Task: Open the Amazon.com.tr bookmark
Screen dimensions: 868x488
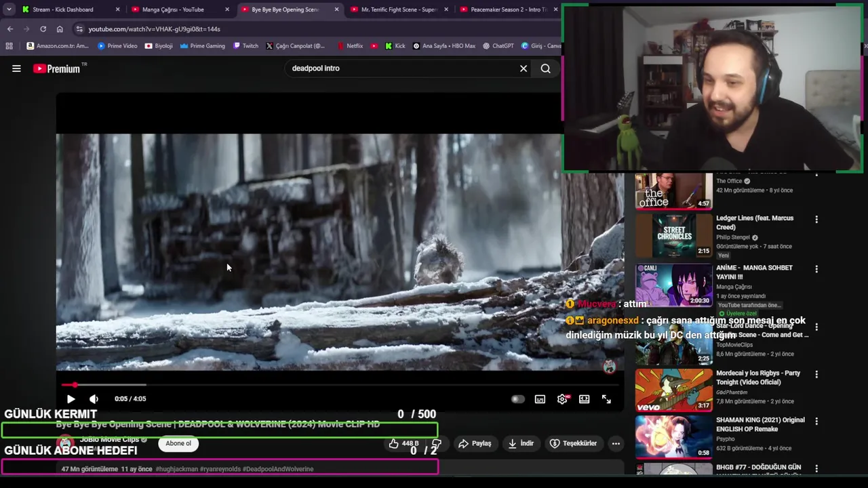Action: point(57,46)
